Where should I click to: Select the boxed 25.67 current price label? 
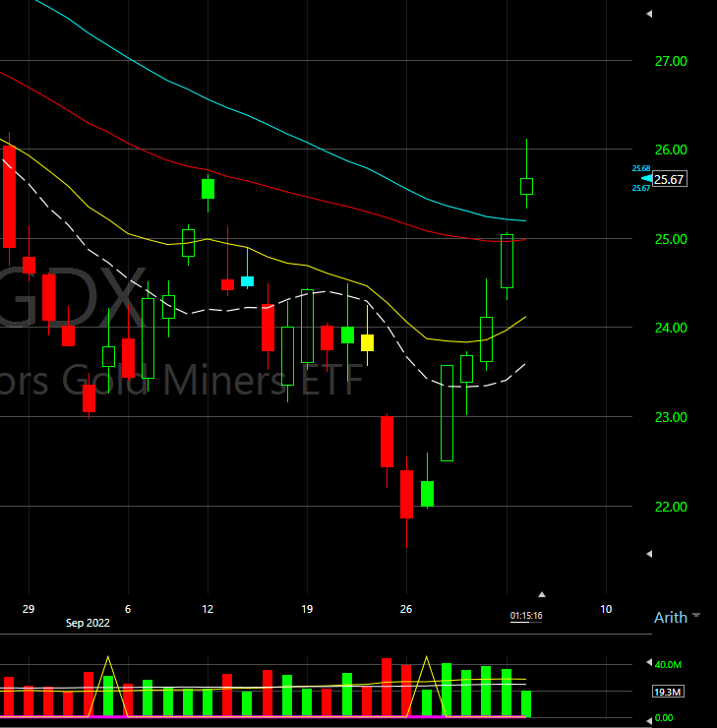(670, 179)
